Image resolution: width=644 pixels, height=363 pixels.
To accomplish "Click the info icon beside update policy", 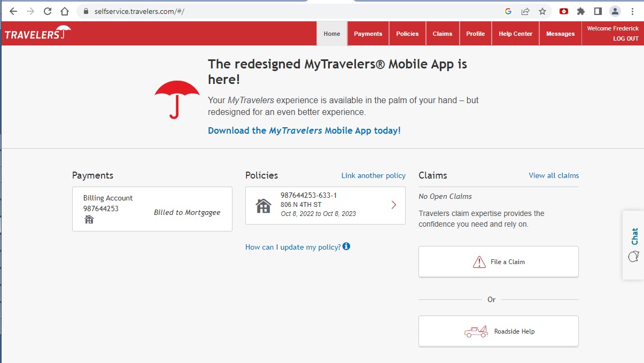I will [346, 246].
